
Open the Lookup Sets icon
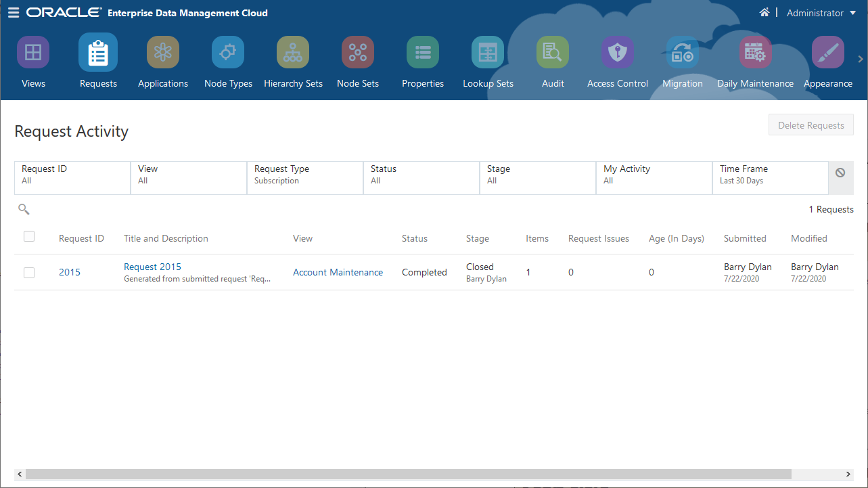click(x=488, y=53)
